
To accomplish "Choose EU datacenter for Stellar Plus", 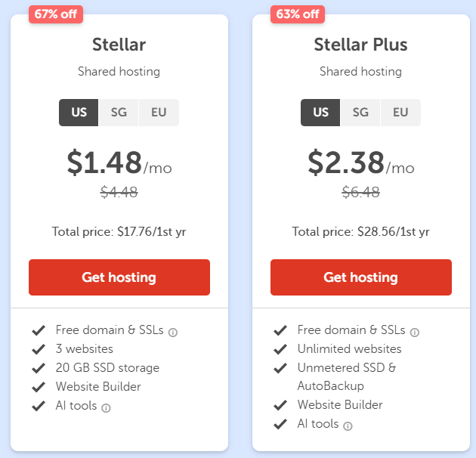I will pos(400,113).
